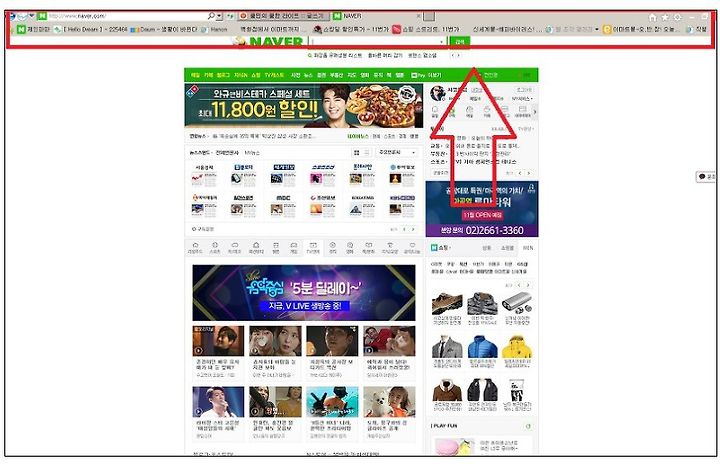Click the green Naver search button
This screenshot has height=468, width=720.
point(459,42)
